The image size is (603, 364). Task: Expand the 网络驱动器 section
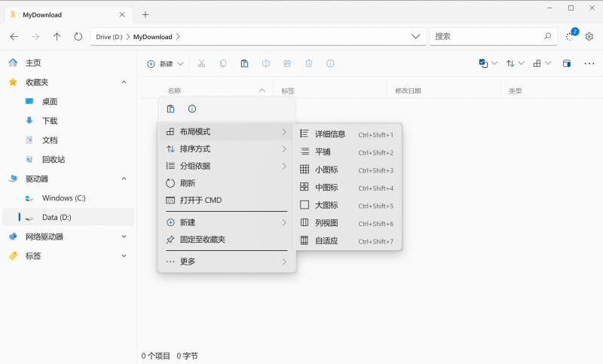point(124,237)
